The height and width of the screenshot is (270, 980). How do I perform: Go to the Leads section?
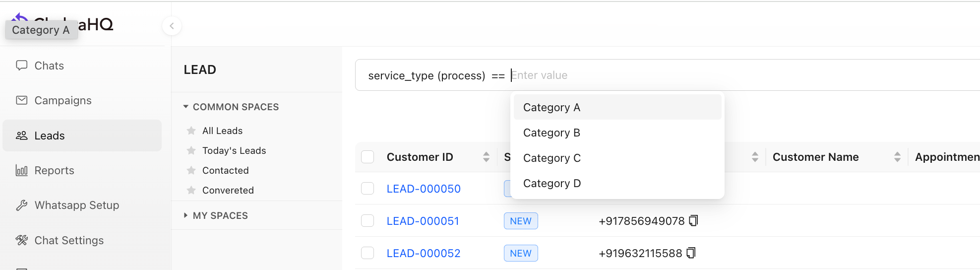tap(82, 135)
